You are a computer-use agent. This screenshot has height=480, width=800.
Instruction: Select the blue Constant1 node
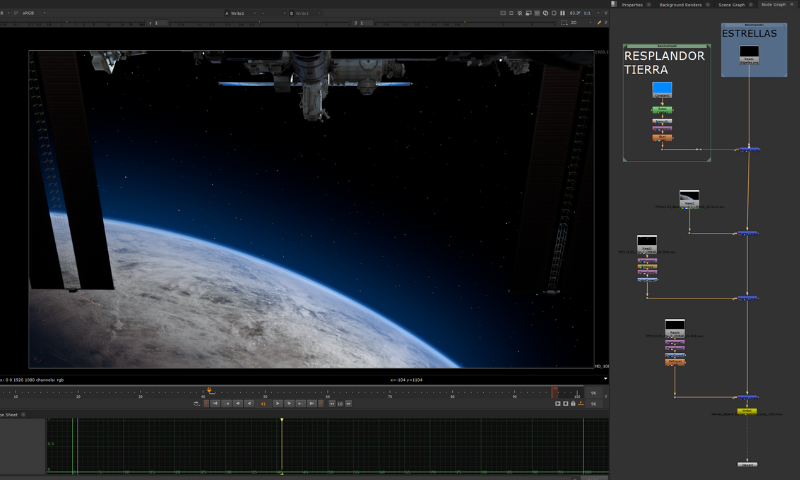[662, 90]
